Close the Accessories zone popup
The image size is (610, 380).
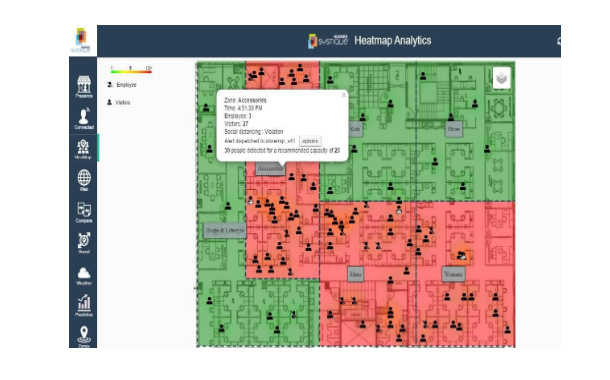tap(344, 95)
